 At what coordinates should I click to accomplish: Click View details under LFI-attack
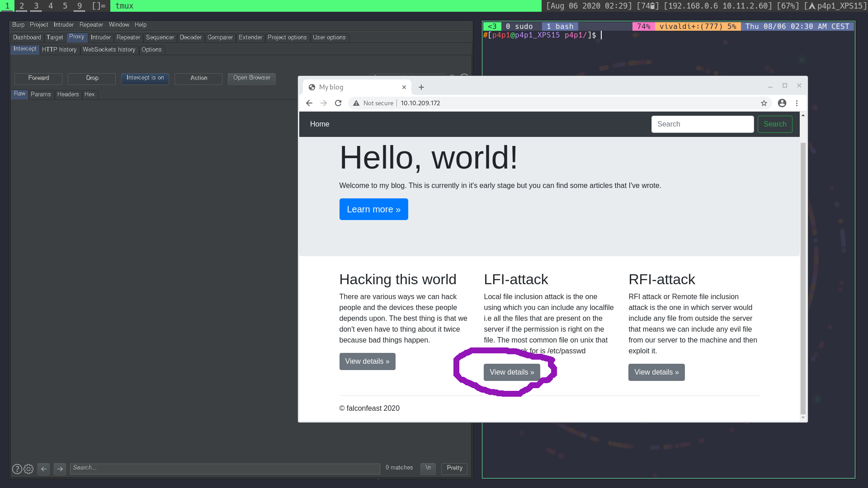512,372
